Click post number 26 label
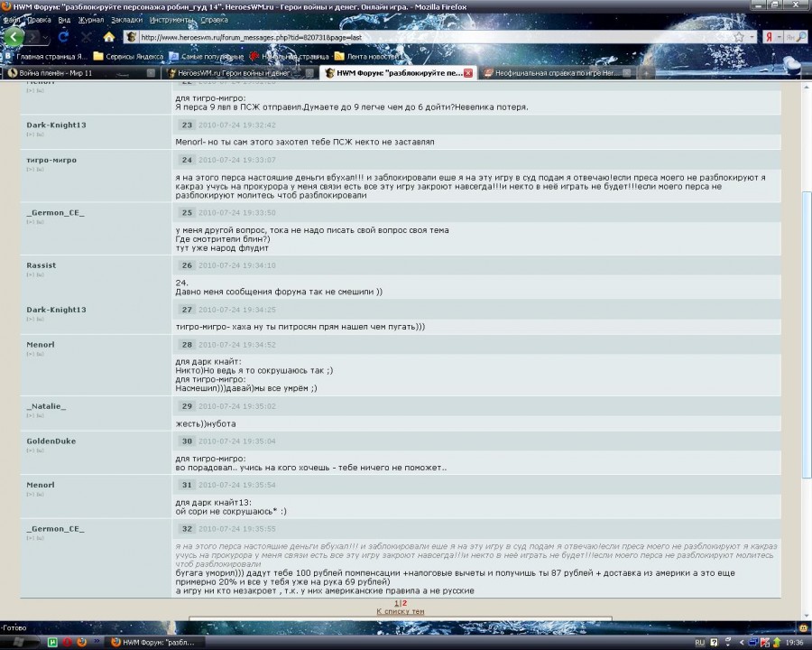 187,265
